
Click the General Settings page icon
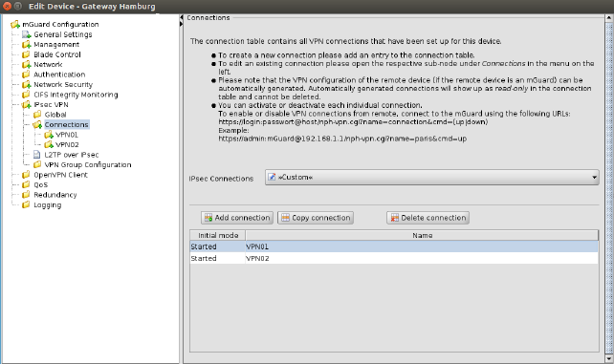pos(26,34)
